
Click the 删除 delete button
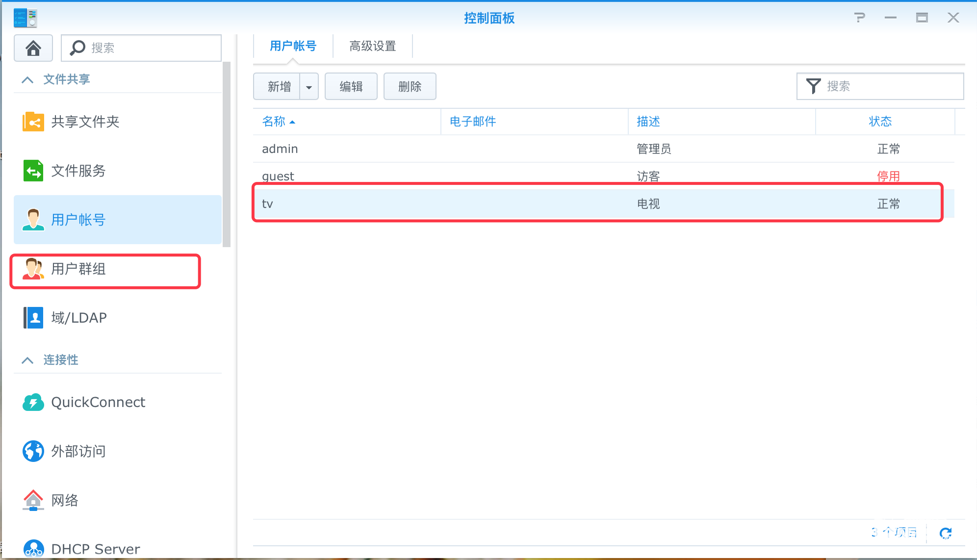410,87
